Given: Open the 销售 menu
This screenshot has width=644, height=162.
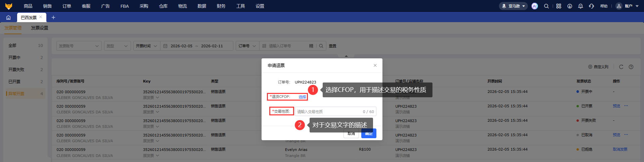Looking at the screenshot, I should (47, 6).
